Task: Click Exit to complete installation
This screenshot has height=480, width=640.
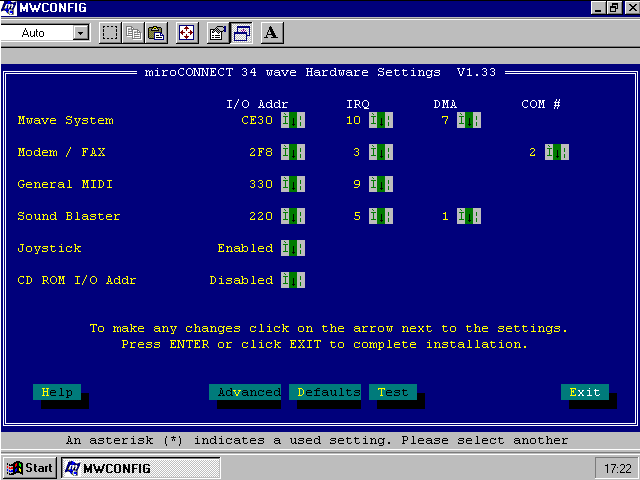Action: [x=585, y=392]
